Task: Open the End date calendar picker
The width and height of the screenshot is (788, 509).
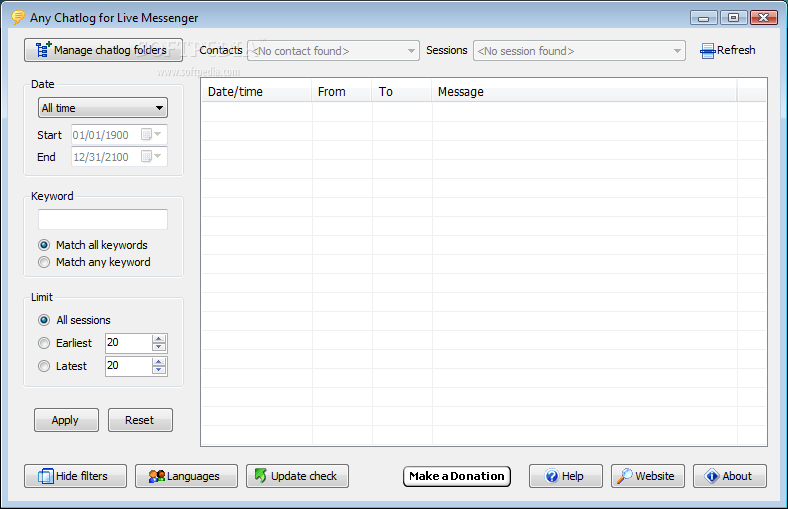Action: [x=151, y=157]
